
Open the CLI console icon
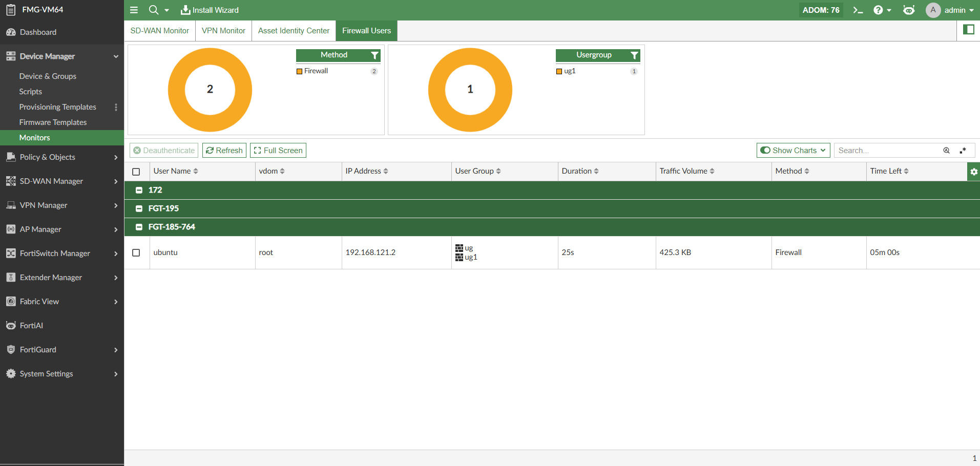point(858,10)
